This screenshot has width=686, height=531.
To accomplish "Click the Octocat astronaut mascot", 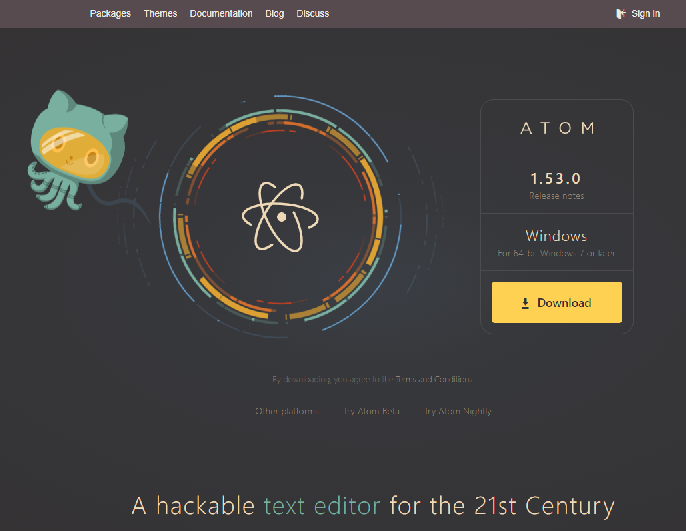I will pyautogui.click(x=78, y=150).
